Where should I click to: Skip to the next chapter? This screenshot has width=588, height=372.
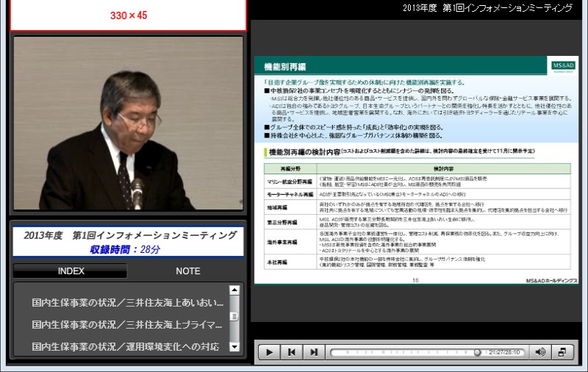[x=314, y=352]
